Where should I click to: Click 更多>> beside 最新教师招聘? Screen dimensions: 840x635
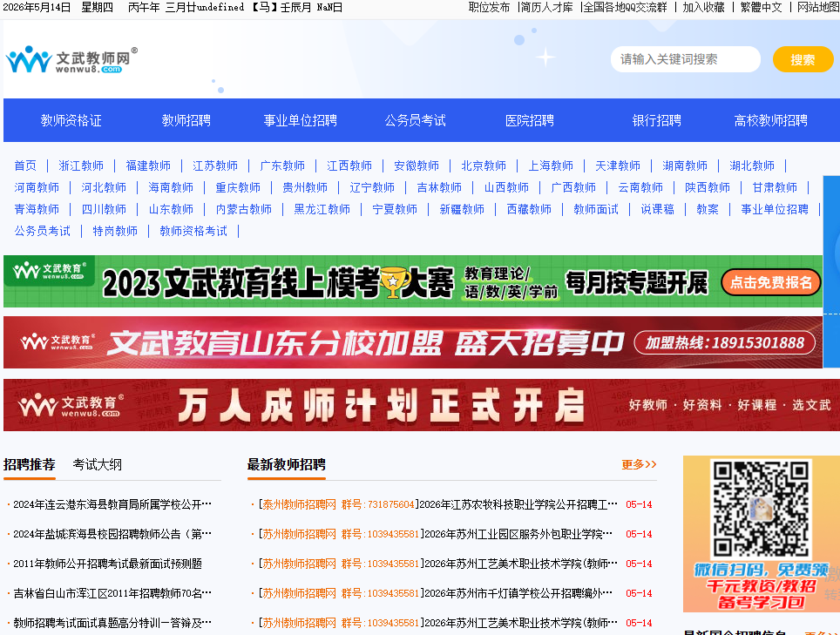coord(639,465)
